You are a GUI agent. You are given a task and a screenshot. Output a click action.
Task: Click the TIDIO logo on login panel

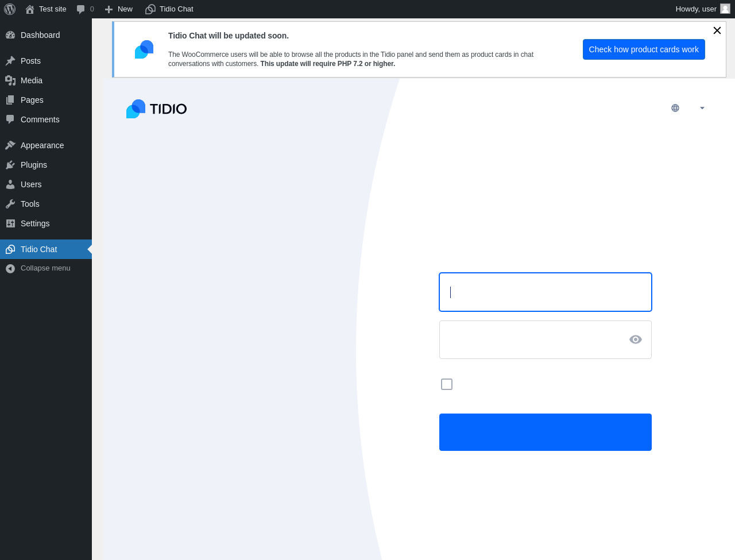(x=156, y=109)
